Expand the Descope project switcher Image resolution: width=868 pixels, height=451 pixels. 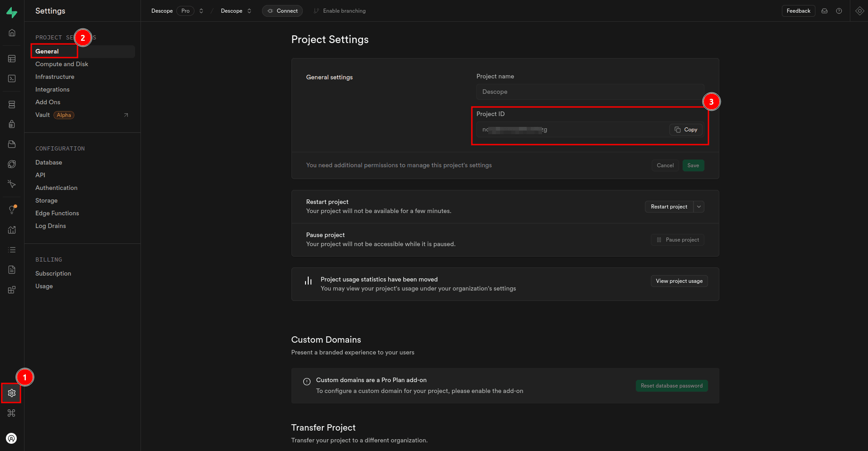click(x=249, y=11)
